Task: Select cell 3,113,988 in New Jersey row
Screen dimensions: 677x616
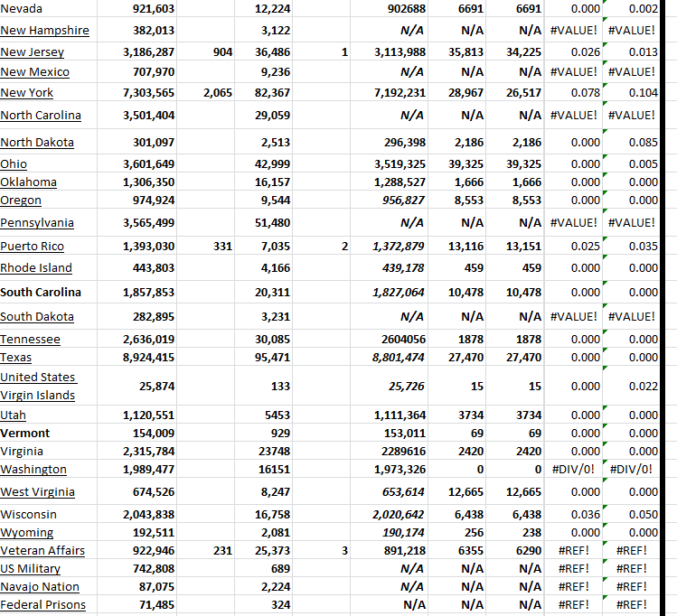Action: (x=389, y=52)
